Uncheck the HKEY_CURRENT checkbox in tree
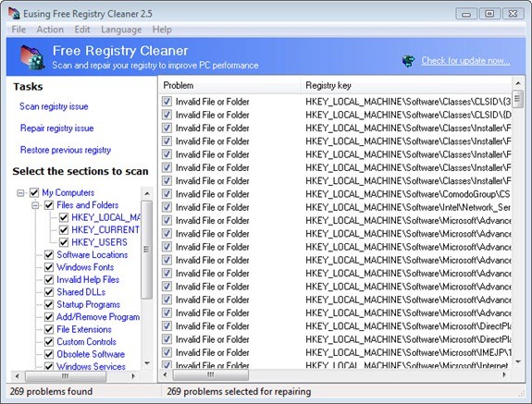 point(64,230)
